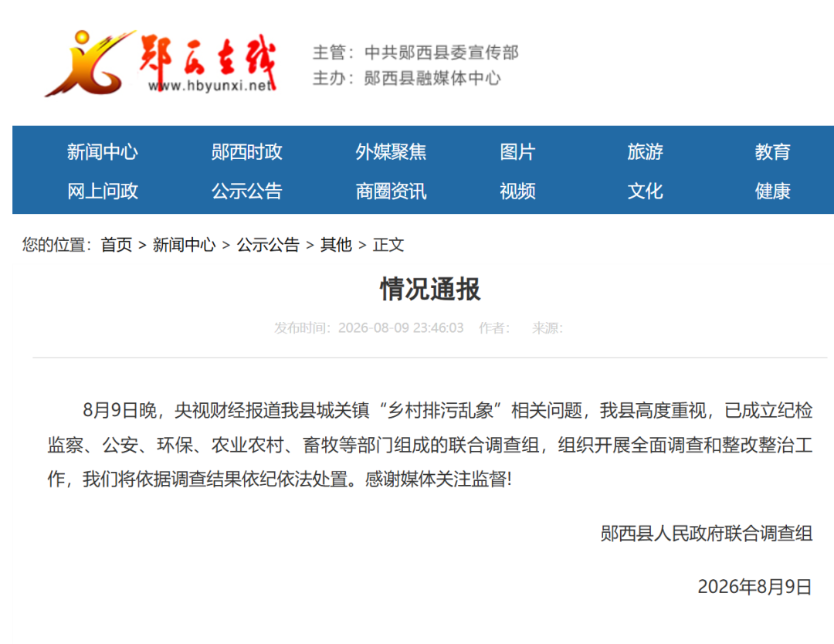Go to the 健康 section
This screenshot has height=644, width=834.
(773, 192)
